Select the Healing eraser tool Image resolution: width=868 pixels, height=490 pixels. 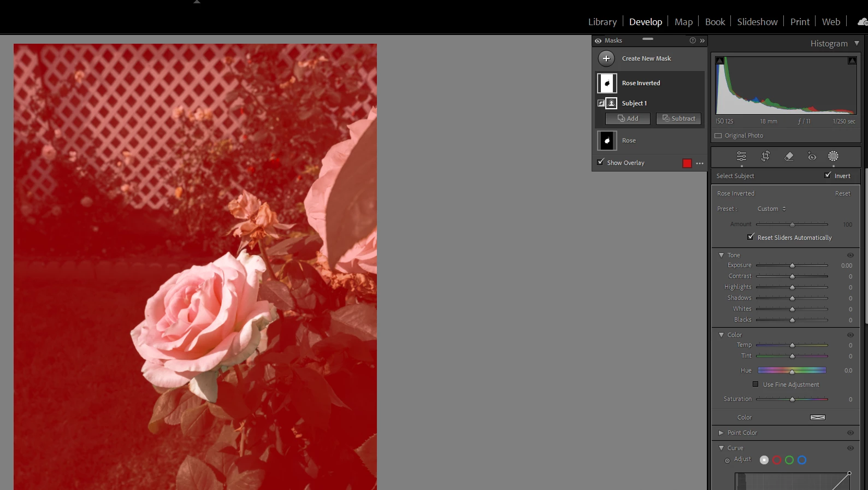[x=789, y=156]
